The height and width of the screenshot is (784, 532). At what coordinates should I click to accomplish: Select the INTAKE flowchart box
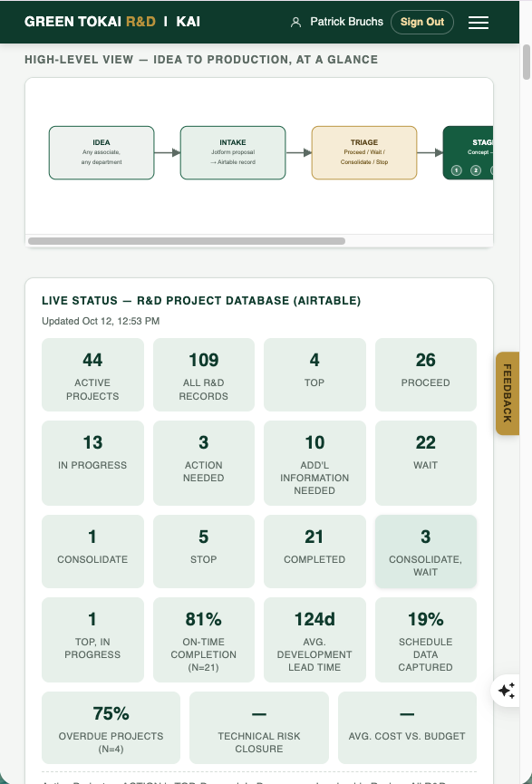pyautogui.click(x=233, y=152)
